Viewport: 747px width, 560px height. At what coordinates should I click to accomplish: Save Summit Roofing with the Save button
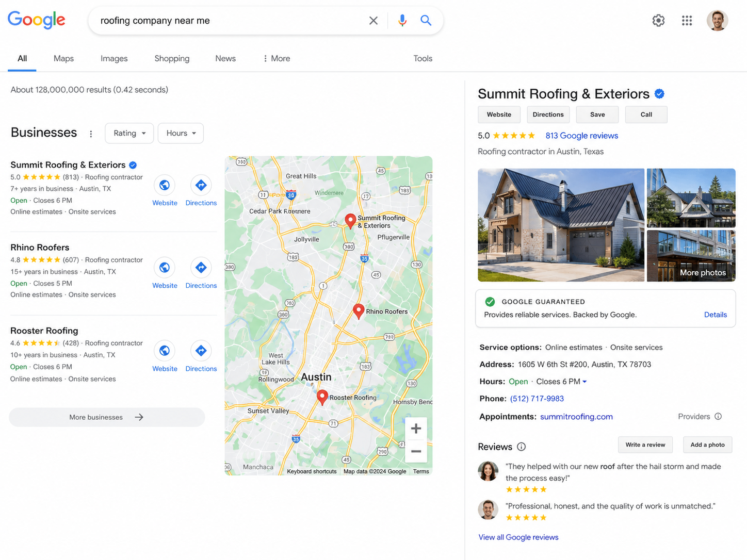(597, 114)
